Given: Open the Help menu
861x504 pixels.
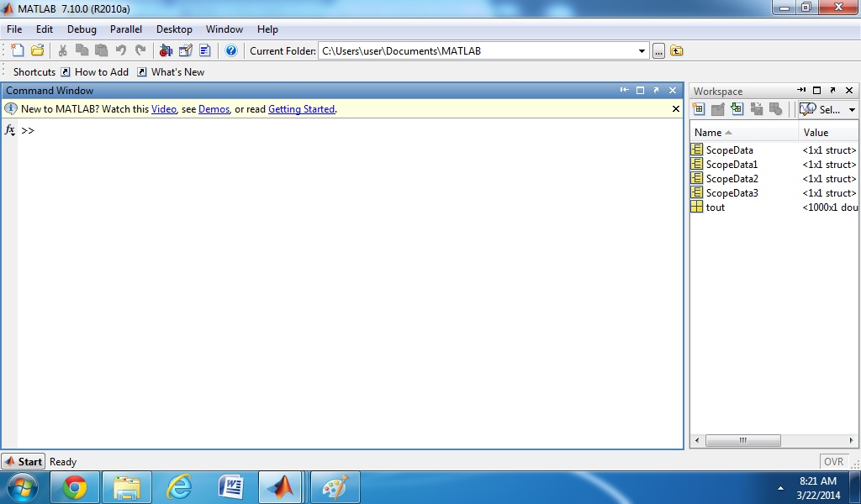Looking at the screenshot, I should click(267, 29).
